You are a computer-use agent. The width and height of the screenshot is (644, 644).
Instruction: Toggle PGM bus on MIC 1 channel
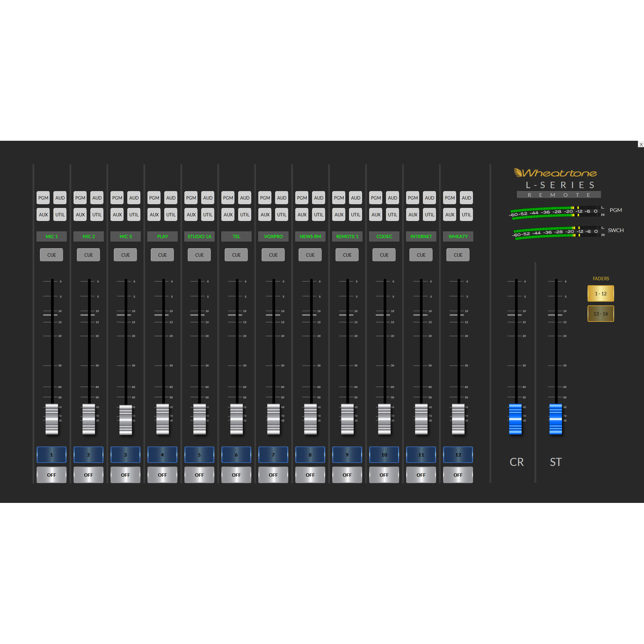(43, 198)
